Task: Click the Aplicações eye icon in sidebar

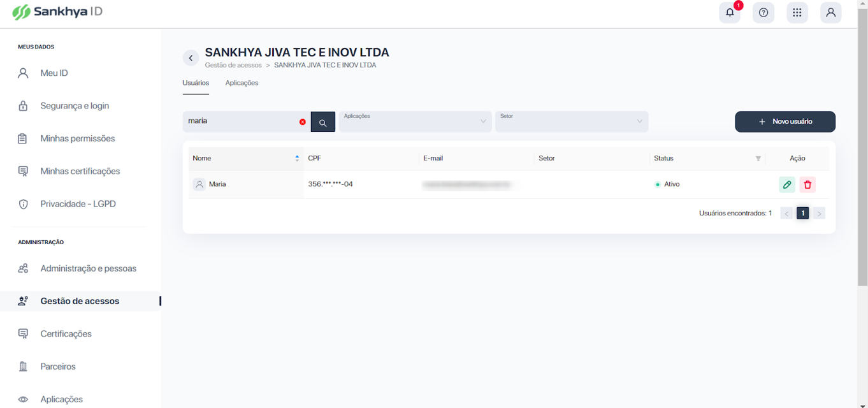Action: [x=23, y=399]
